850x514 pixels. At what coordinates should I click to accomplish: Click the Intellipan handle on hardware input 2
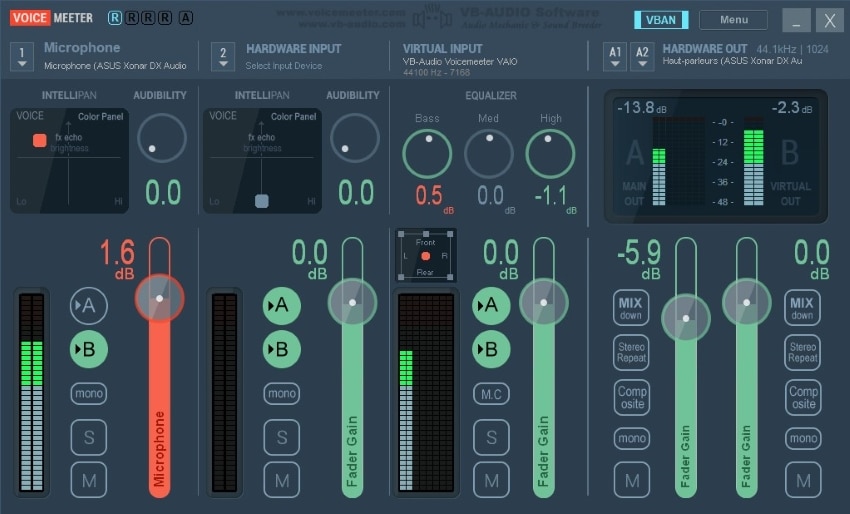(x=262, y=201)
